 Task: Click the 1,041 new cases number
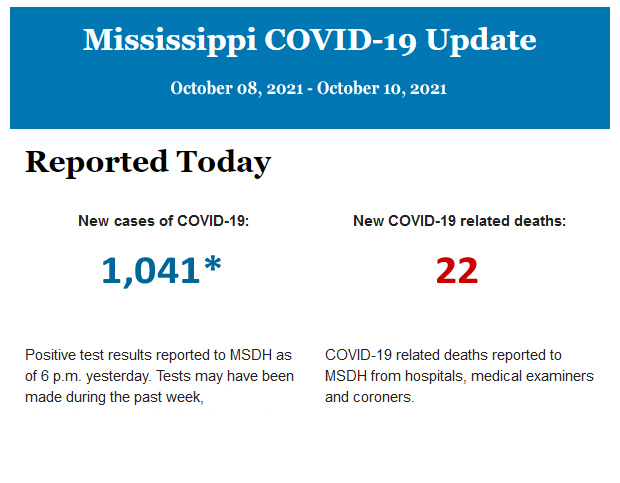click(x=150, y=270)
